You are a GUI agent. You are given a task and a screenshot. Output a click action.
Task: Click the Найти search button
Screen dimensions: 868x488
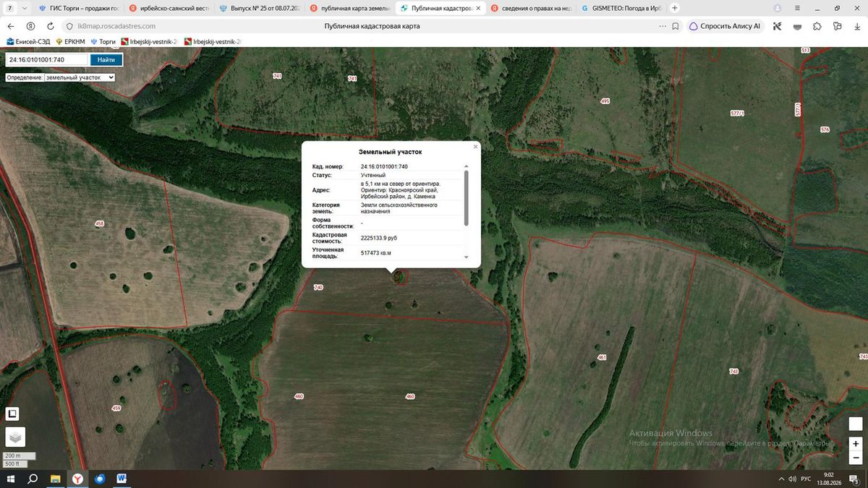(106, 60)
